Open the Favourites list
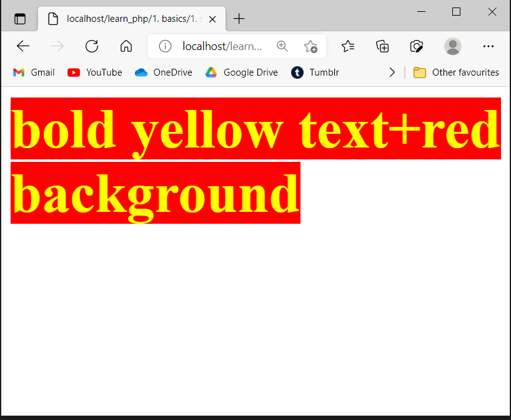511x420 pixels. coord(349,46)
